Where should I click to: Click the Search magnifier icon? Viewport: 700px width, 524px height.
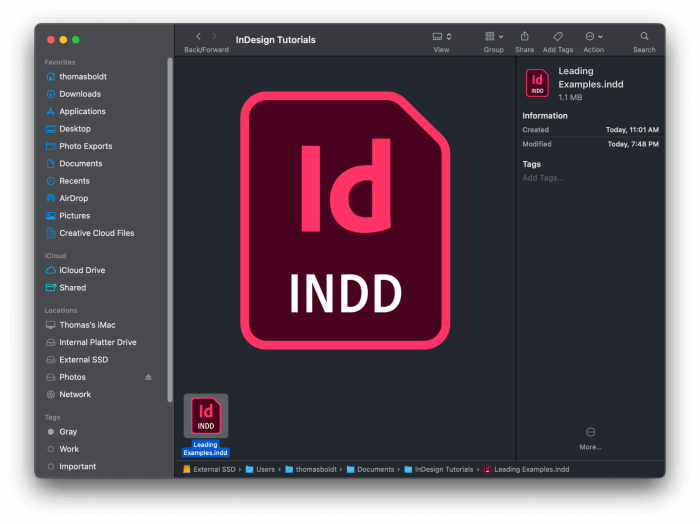point(644,36)
